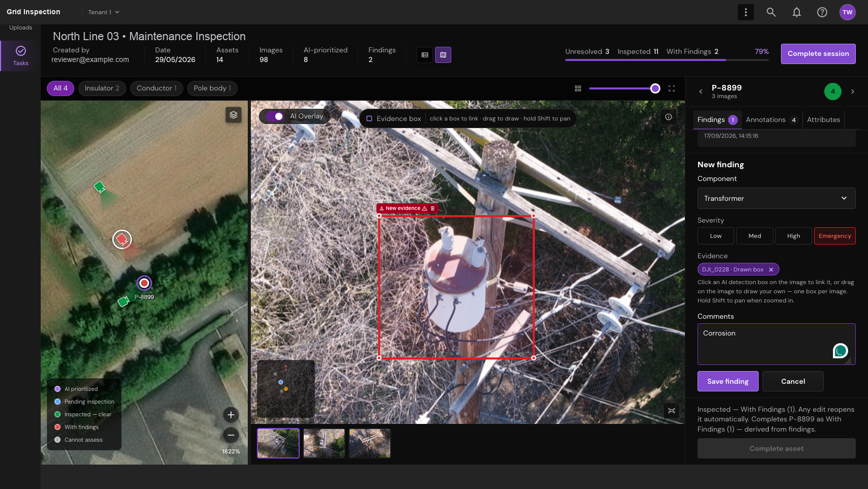Go to next asset with right chevron
Screen dimensions: 868x489
(x=853, y=91)
